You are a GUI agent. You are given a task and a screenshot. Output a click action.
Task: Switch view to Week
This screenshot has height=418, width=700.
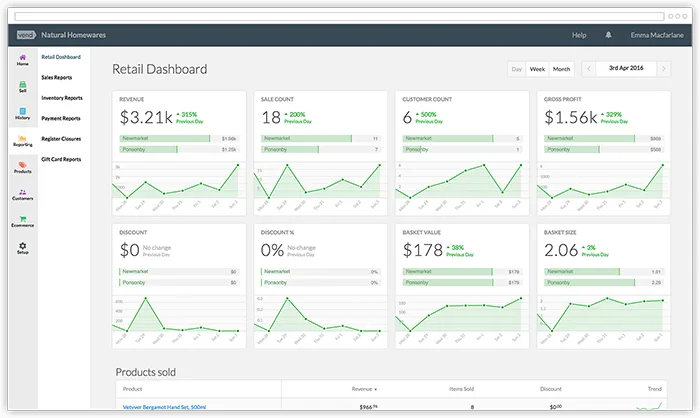tap(537, 69)
